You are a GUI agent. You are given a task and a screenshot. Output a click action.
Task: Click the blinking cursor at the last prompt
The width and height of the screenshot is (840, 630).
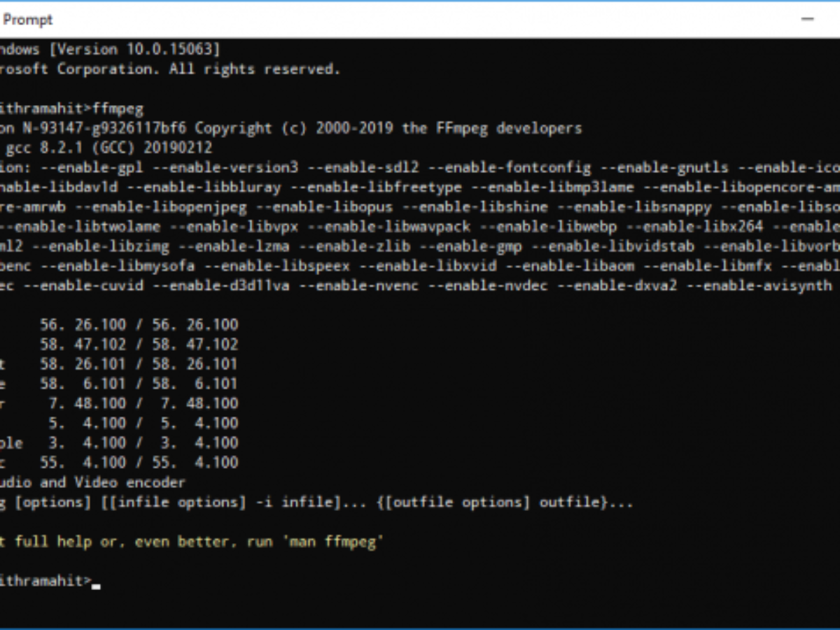tap(96, 585)
